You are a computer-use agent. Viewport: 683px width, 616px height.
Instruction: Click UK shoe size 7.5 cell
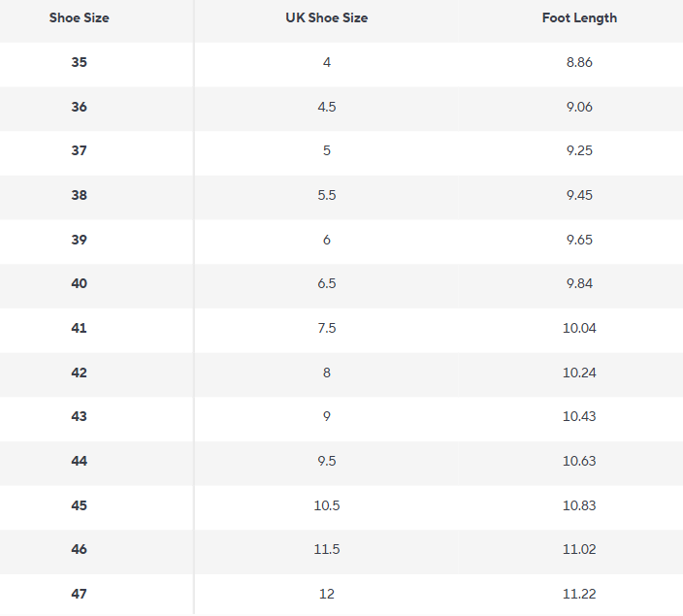click(327, 328)
